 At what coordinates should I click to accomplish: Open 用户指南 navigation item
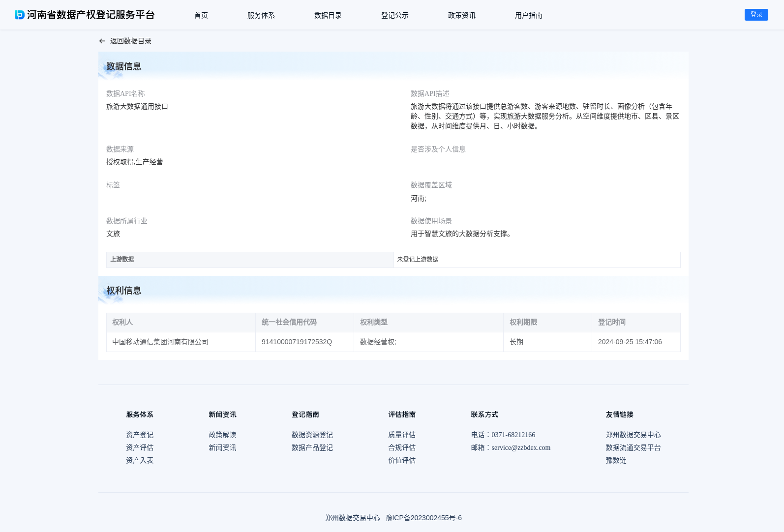point(529,15)
